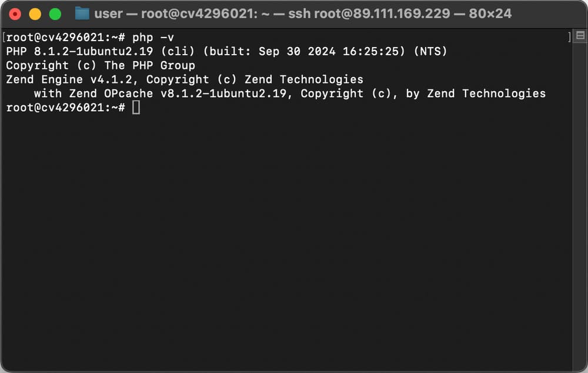Viewport: 588px width, 373px height.
Task: Click the window title text 'user — root@cv4296021'
Action: tap(176, 14)
